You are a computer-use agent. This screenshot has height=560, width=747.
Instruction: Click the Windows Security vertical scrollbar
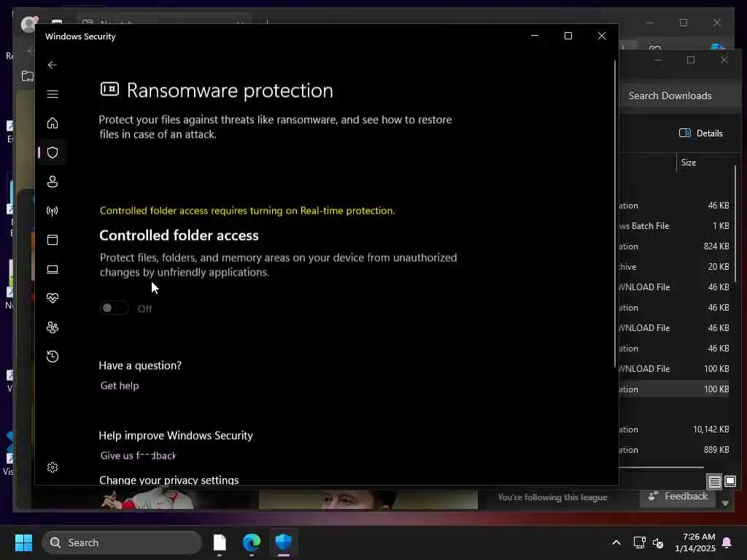[614, 214]
